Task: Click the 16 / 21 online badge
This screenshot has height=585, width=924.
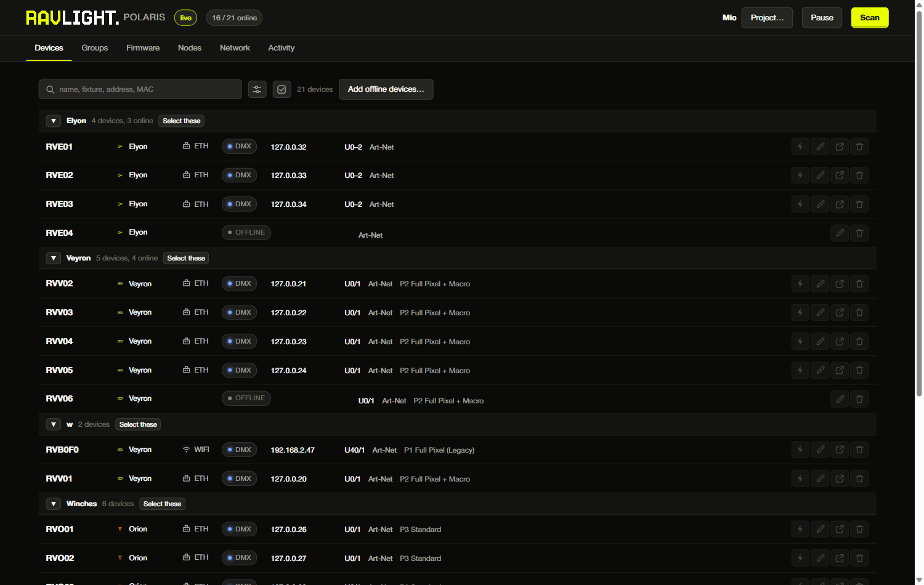Action: (x=234, y=18)
